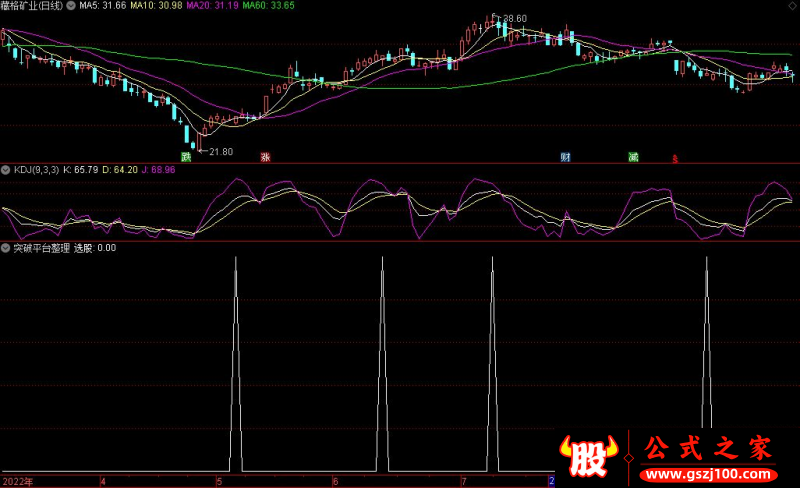Image resolution: width=800 pixels, height=488 pixels.
Task: Click the top-right corner chart icon
Action: click(x=793, y=5)
